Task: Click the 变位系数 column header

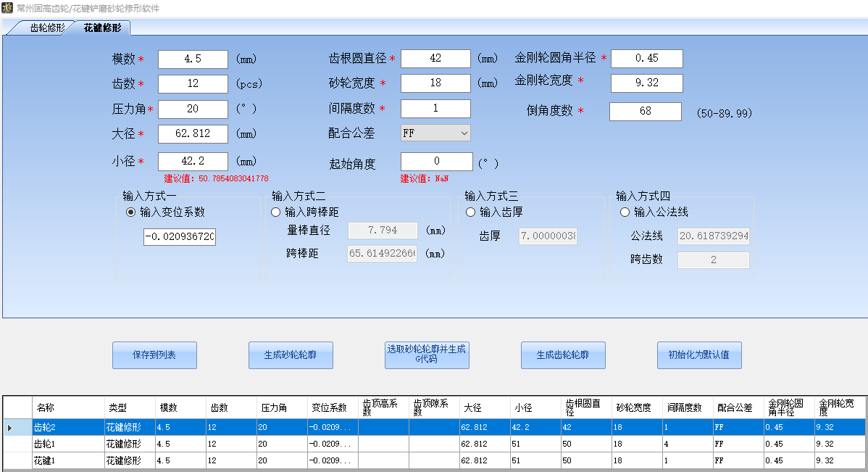Action: (x=329, y=408)
